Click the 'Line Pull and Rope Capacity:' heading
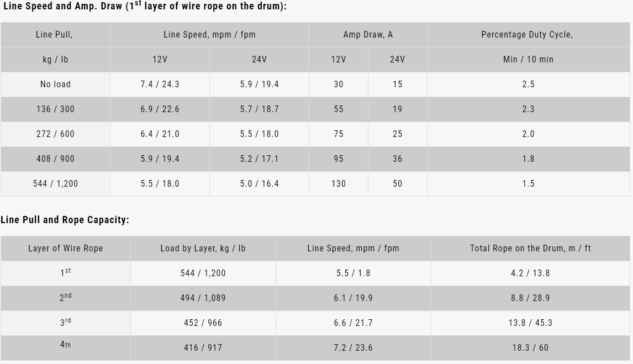The image size is (633, 364). [x=65, y=220]
